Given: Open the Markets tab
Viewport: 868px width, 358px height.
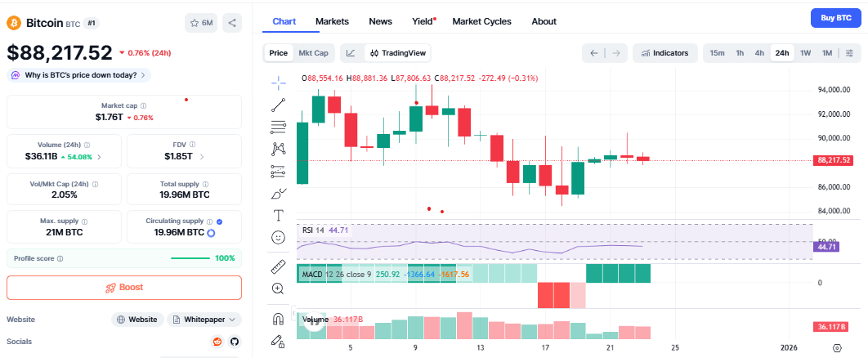Looking at the screenshot, I should point(332,21).
